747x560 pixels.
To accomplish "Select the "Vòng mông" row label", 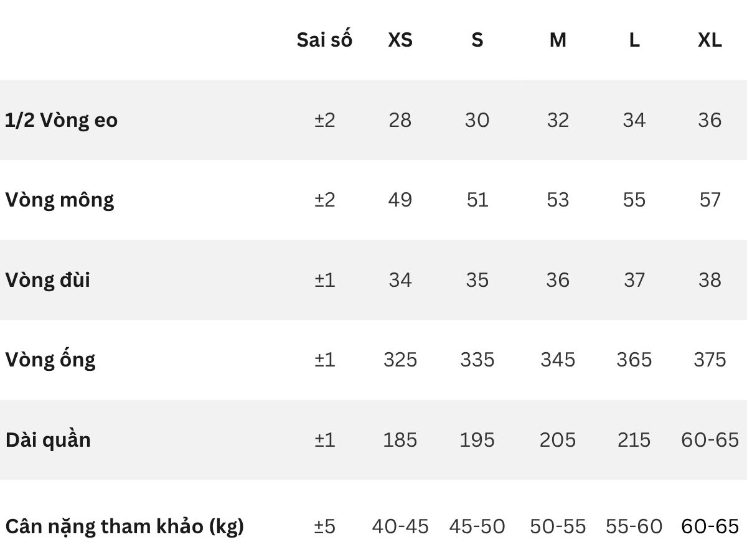I will click(60, 200).
